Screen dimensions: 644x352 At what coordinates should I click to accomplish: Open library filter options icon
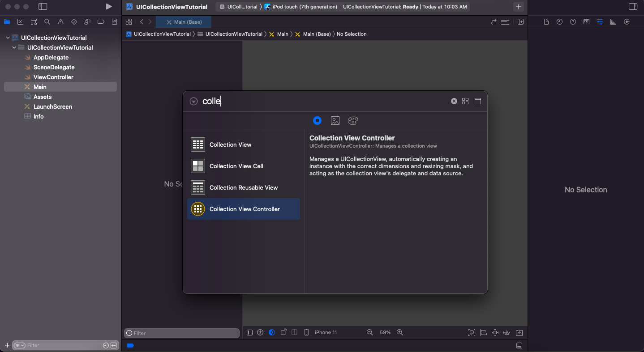193,101
